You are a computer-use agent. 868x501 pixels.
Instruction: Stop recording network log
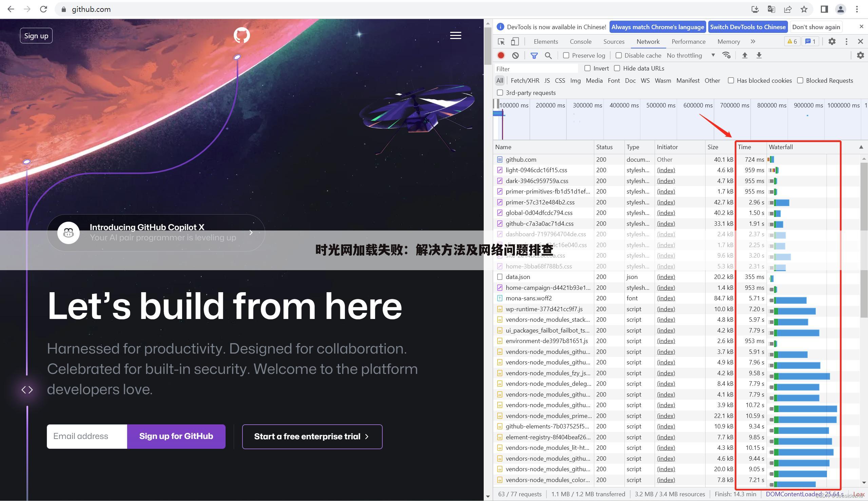pos(501,55)
